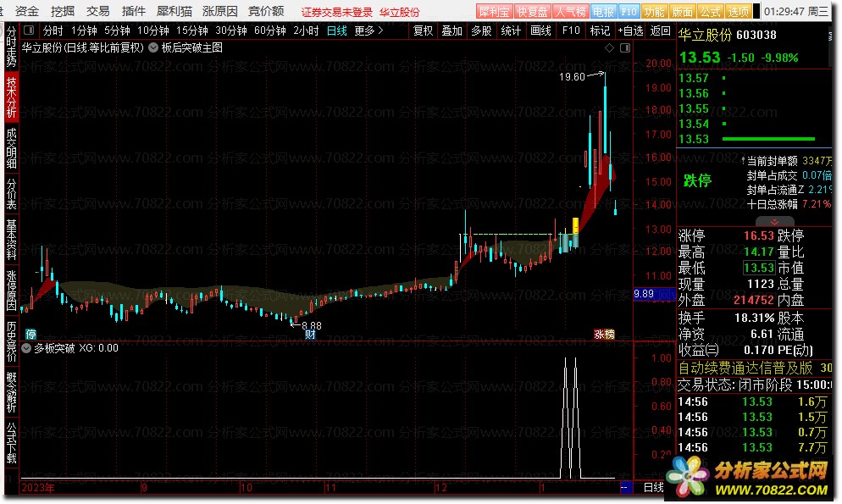Click the 功能 button

point(654,11)
